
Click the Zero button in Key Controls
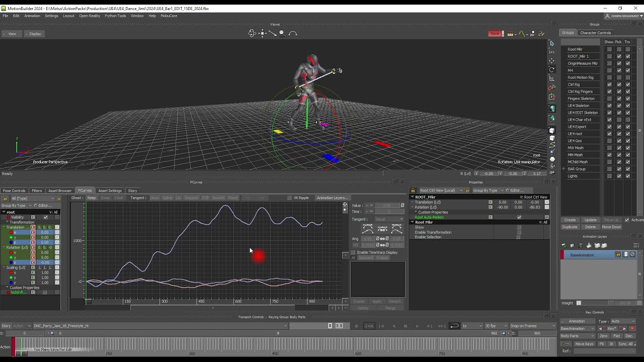pos(604,336)
